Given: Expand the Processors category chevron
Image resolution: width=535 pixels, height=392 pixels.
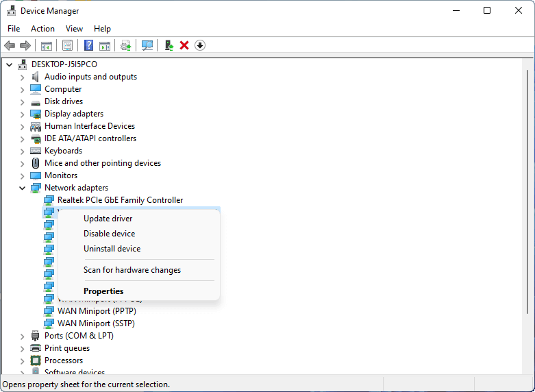Looking at the screenshot, I should tap(22, 361).
